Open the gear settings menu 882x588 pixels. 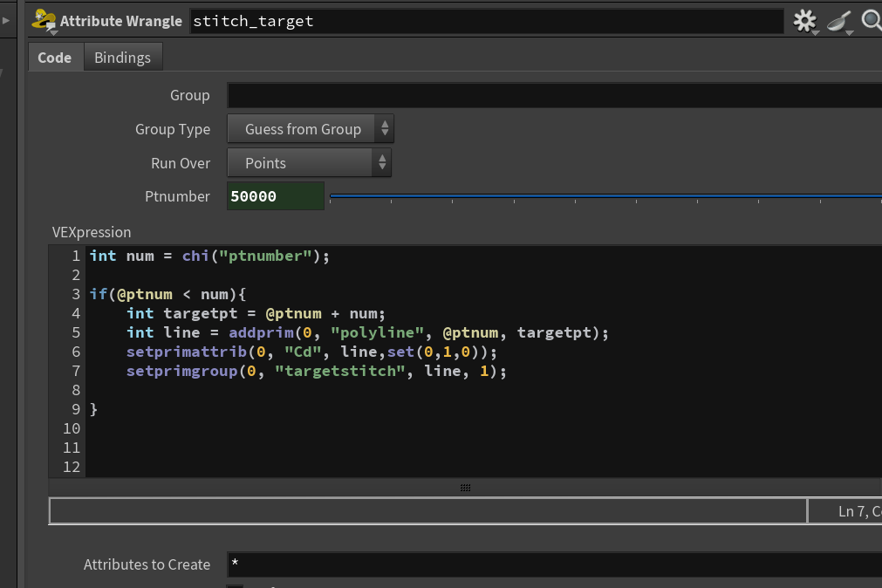[805, 22]
